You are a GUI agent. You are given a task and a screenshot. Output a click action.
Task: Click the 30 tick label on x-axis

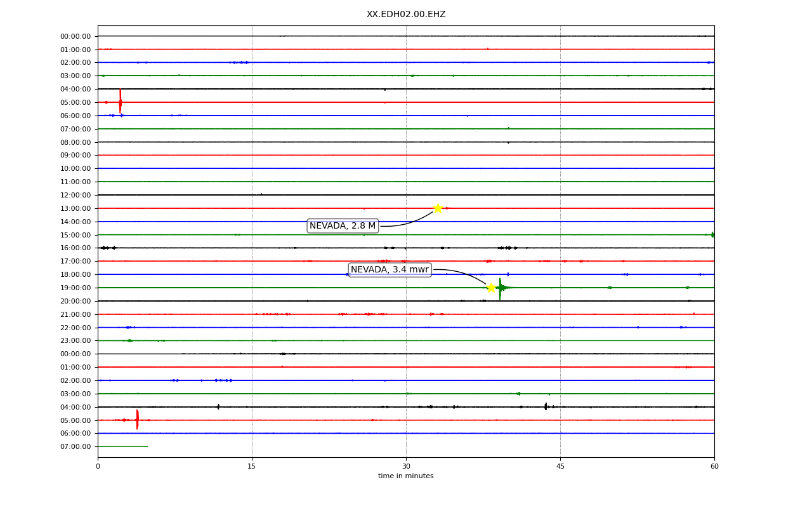(x=406, y=467)
